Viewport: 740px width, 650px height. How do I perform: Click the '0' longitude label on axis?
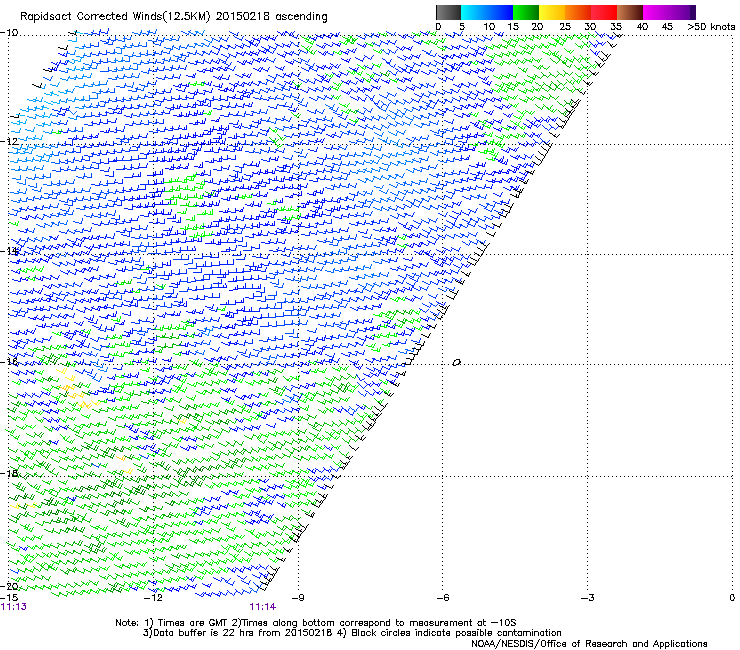click(x=732, y=598)
